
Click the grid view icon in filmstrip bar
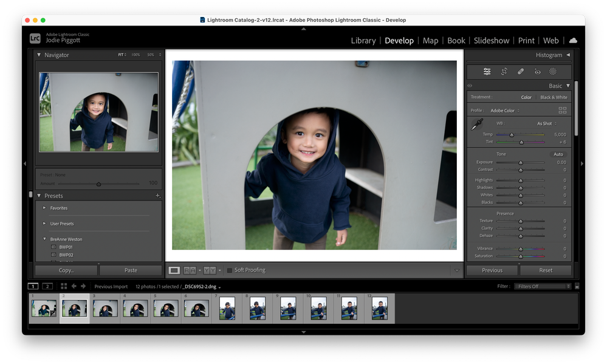tap(64, 286)
